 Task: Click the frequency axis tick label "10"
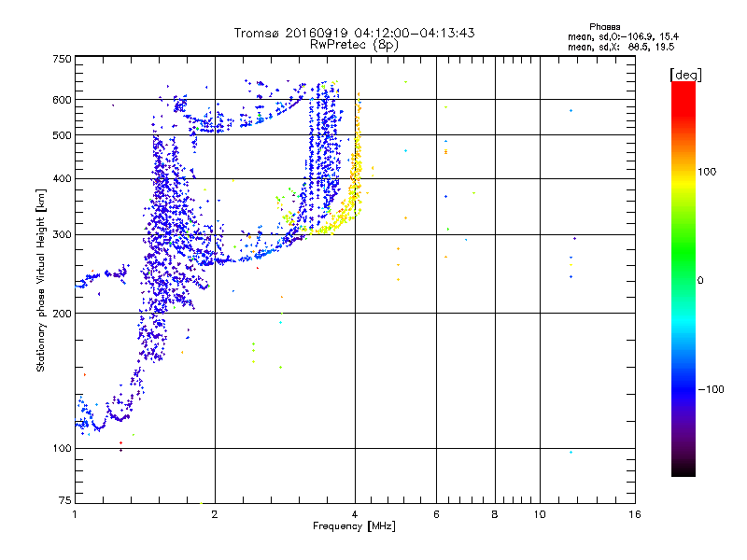tap(540, 514)
